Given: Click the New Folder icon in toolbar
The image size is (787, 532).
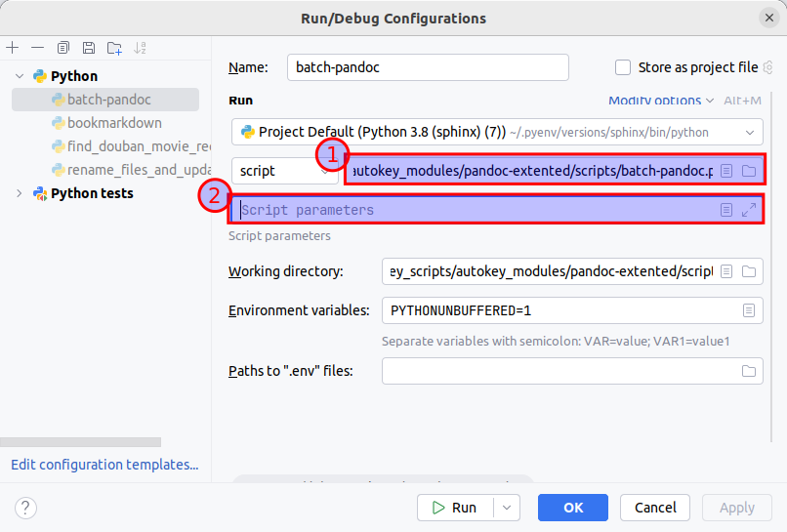Looking at the screenshot, I should 114,48.
